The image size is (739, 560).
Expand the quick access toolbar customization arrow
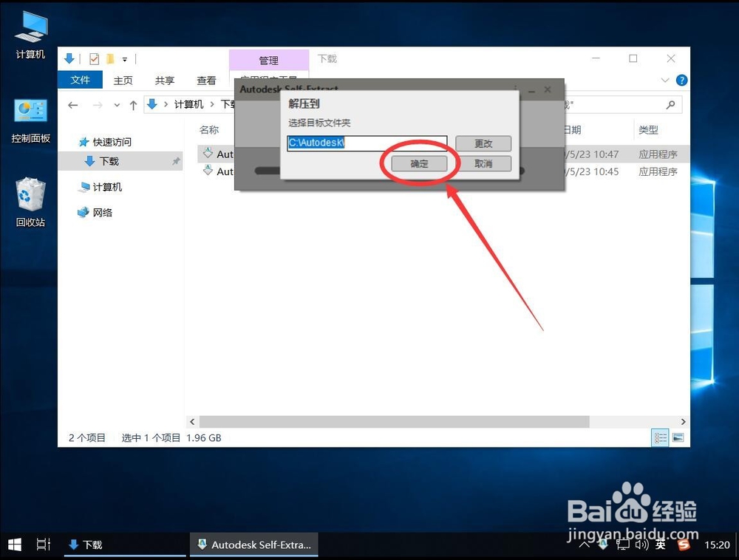pos(126,59)
